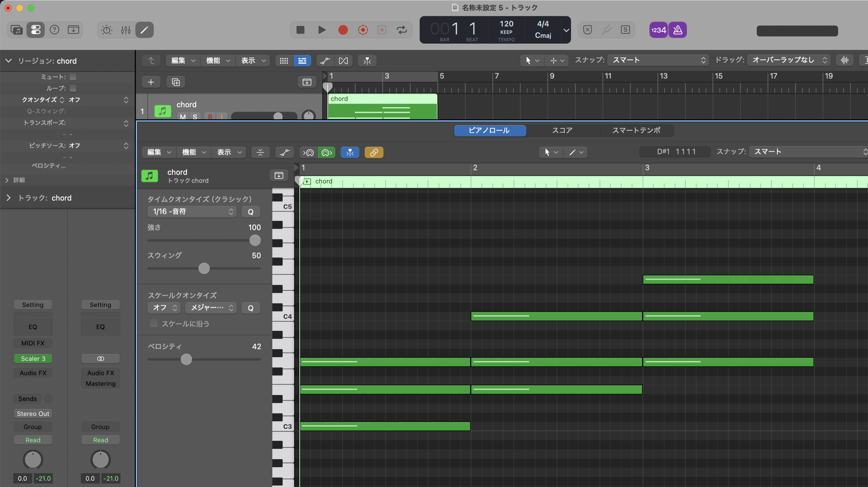Click the collapse mode icon in piano roll
Screen dimensions: 868x487
(x=260, y=153)
